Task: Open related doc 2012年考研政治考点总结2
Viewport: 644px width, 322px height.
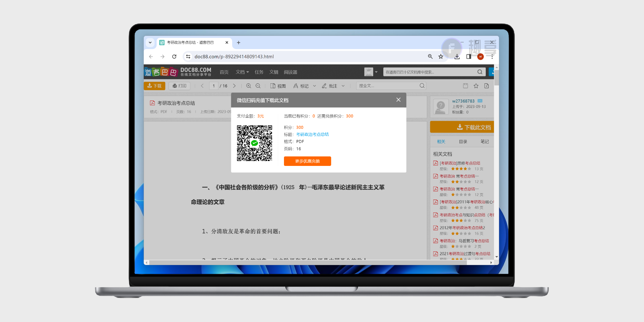Action: (x=462, y=228)
